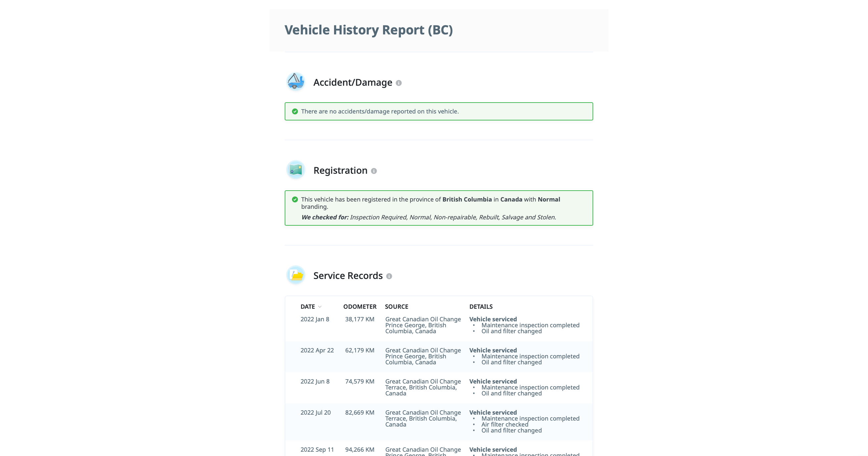The height and width of the screenshot is (456, 868).
Task: Click the green checkmark in registration notice
Action: [295, 199]
